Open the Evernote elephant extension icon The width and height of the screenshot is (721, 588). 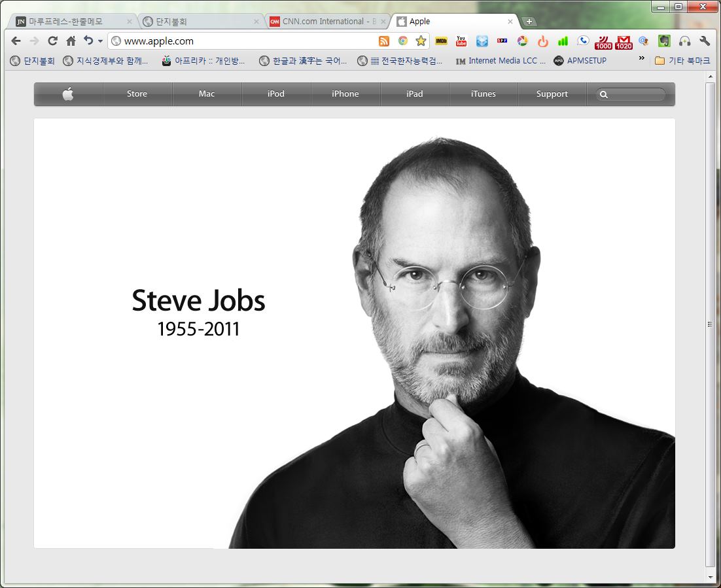pyautogui.click(x=664, y=41)
